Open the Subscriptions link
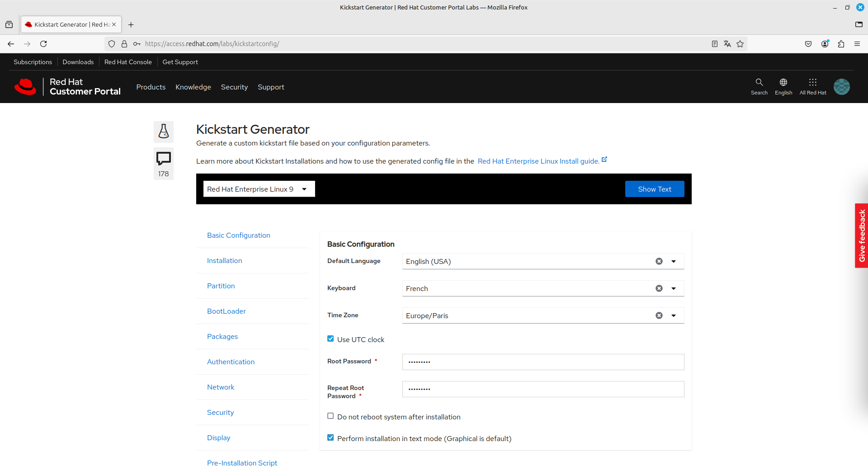Viewport: 868px width, 470px height. [33, 62]
